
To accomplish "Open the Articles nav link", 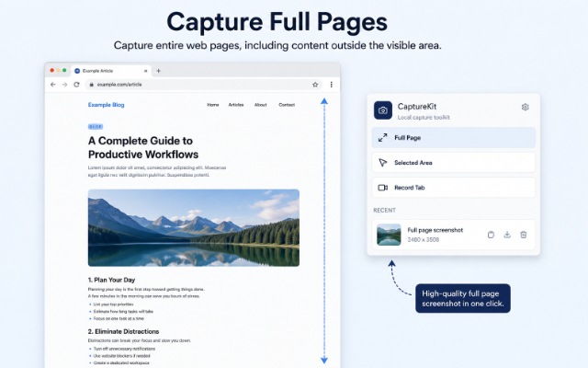I will tap(236, 105).
